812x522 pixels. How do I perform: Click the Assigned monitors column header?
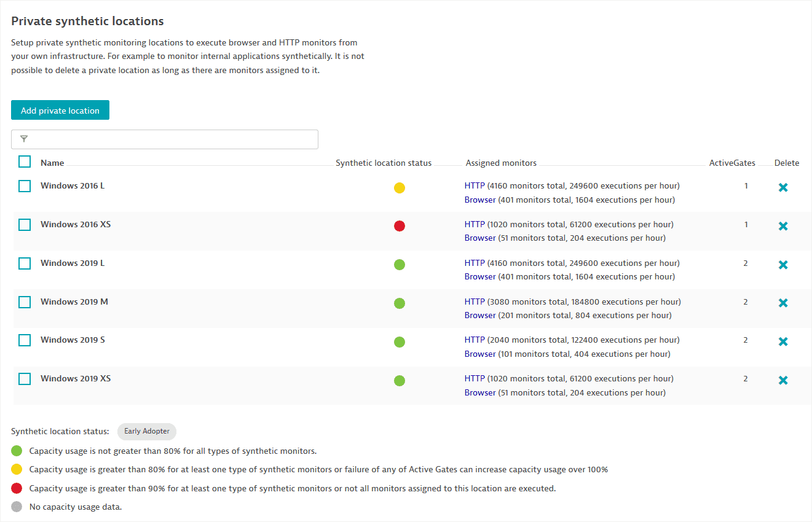[x=501, y=163]
